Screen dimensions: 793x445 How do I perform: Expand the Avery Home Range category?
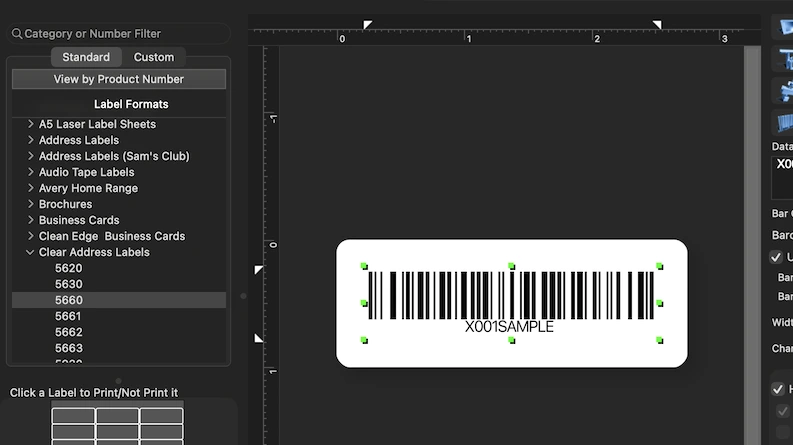pos(30,188)
